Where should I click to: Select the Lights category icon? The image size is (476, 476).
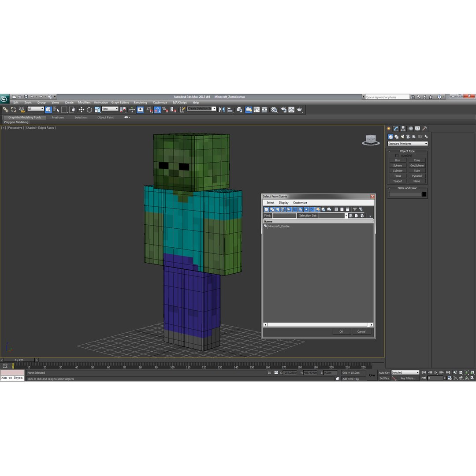[402, 137]
